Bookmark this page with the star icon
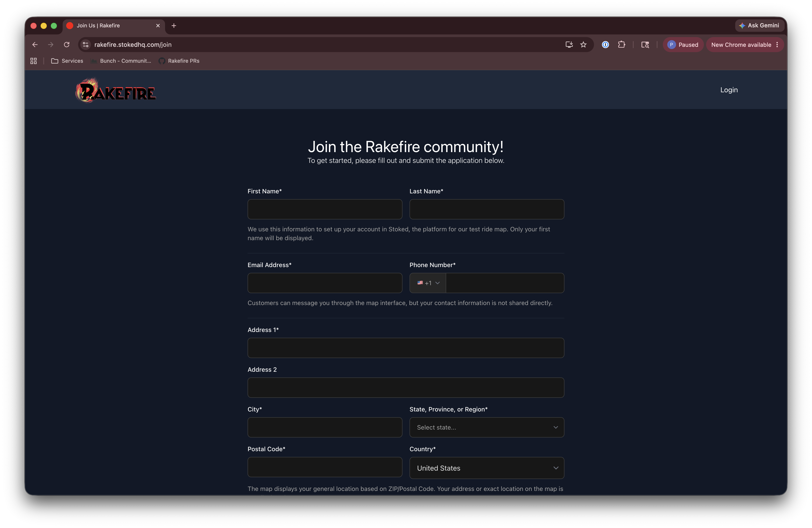This screenshot has height=528, width=812. tap(583, 45)
